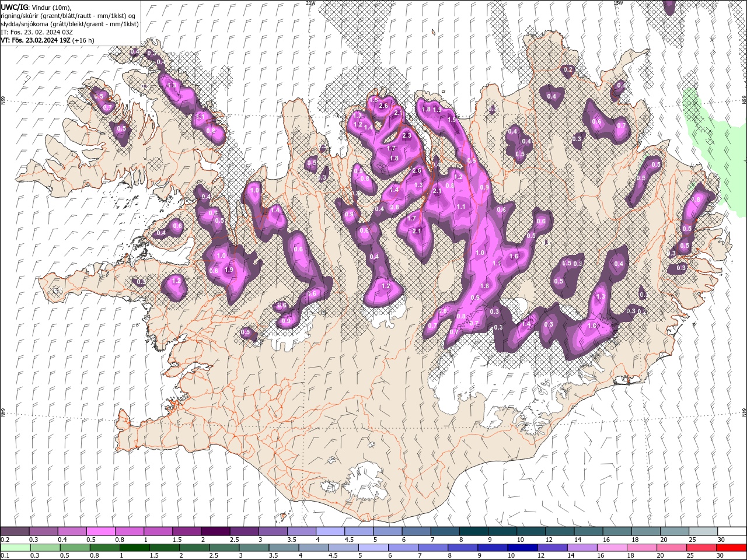
Task: Click the dark teal 8–9 upper legend swatch
Action: click(x=473, y=531)
